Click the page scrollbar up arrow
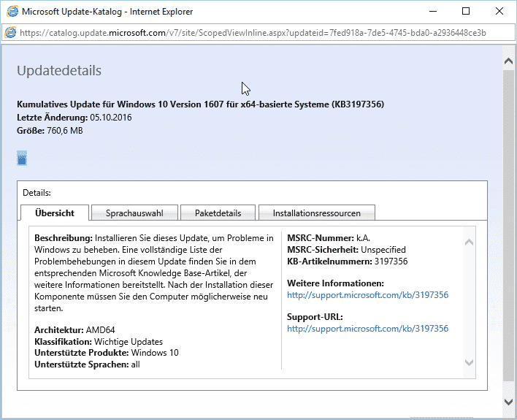The height and width of the screenshot is (420, 517). pyautogui.click(x=508, y=61)
